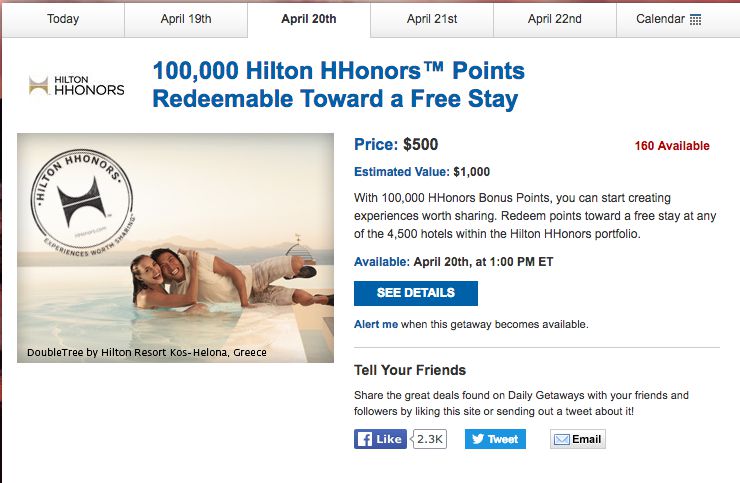
Task: Open the 100,000 Hilton HHonors Points headline
Action: (338, 85)
